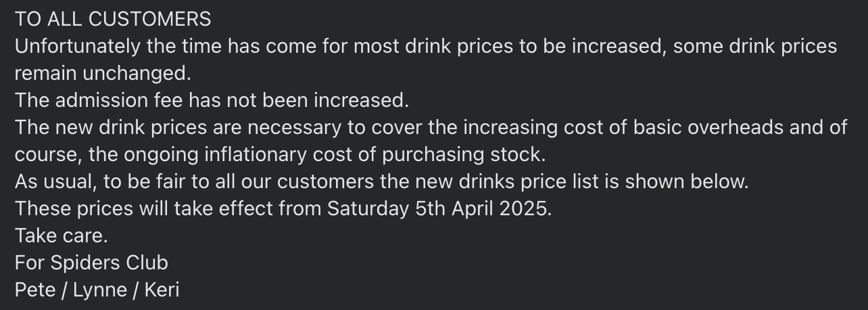Click the word "inflationary"
Image resolution: width=868 pixels, height=310 pixels.
point(251,154)
